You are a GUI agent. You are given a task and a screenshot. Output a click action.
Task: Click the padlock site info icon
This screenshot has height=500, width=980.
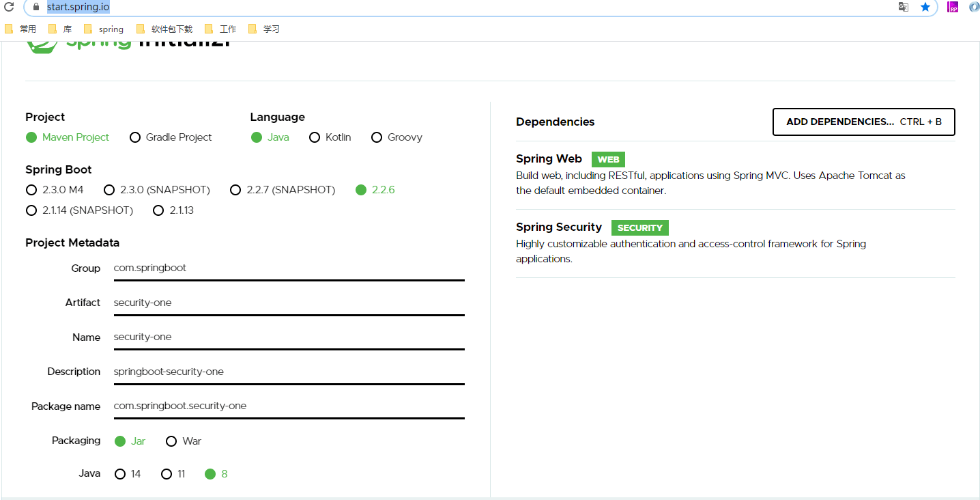[x=36, y=7]
